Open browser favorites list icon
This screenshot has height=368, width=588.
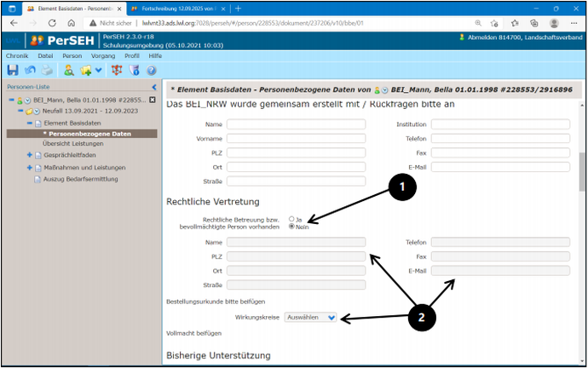tap(515, 23)
